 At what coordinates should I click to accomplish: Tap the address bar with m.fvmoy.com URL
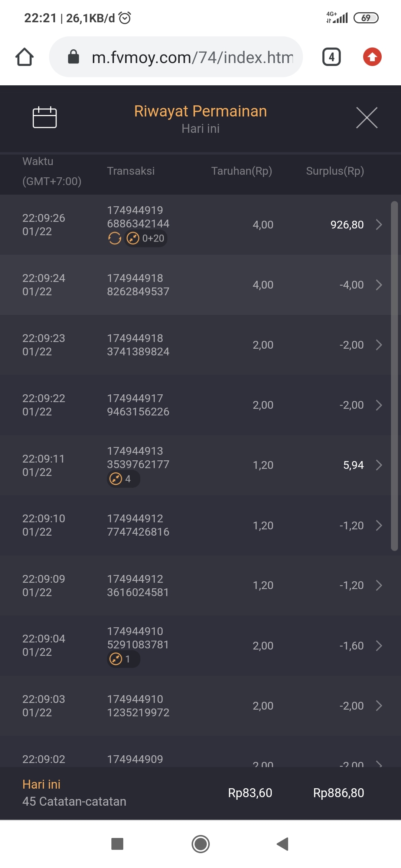point(186,57)
